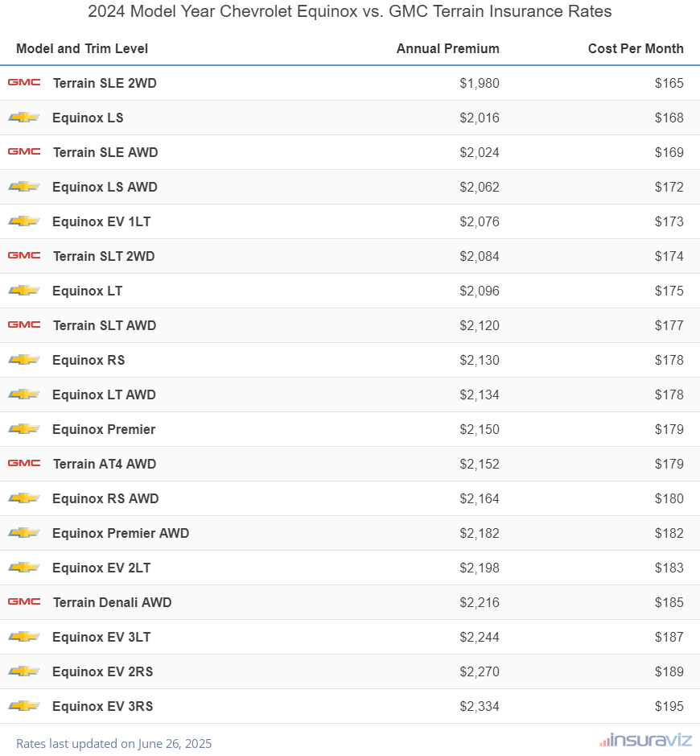Select the Equinox EV 3RS row label
Viewport: 700px width, 756px height.
pyautogui.click(x=102, y=706)
